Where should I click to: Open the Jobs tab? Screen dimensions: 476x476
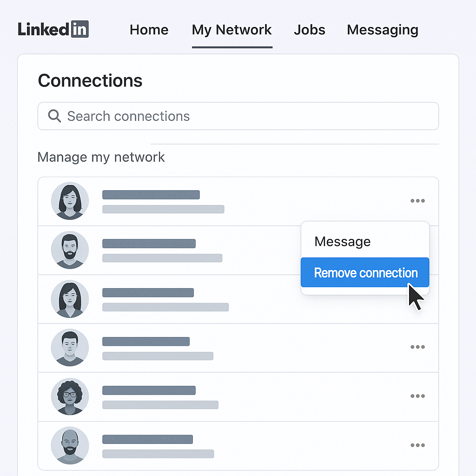coord(310,30)
